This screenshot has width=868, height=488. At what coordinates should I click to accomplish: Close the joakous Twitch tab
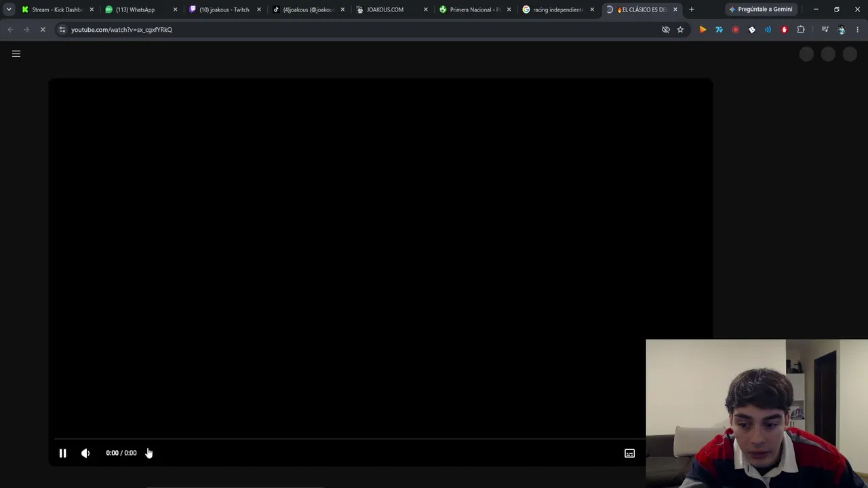pyautogui.click(x=258, y=9)
